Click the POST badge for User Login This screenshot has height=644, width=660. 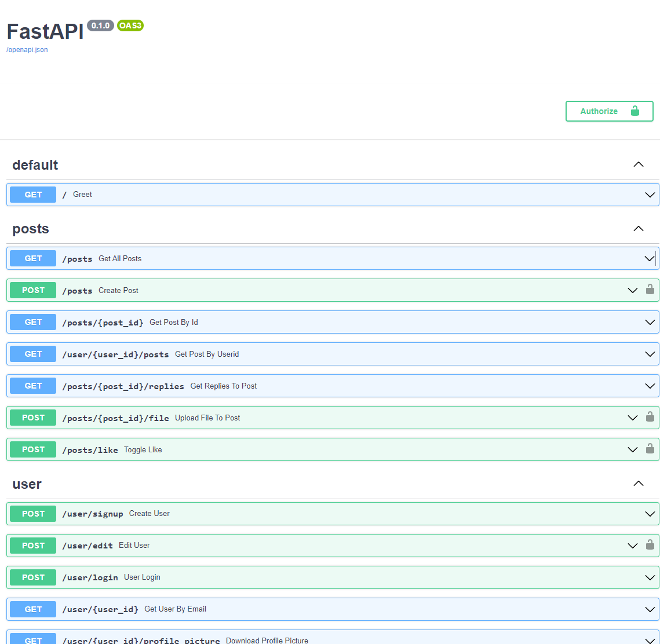pyautogui.click(x=33, y=577)
